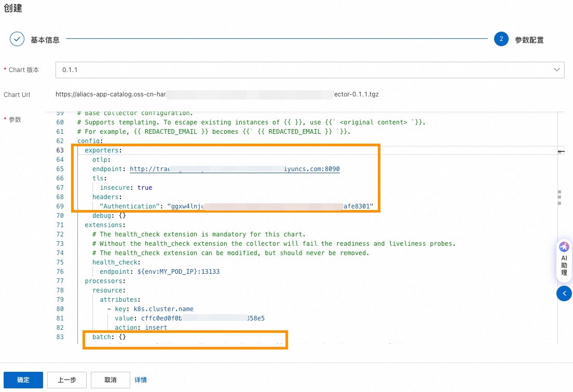Viewport: 573px width, 392px height.
Task: Click the cluster name value line 81
Action: 189,318
